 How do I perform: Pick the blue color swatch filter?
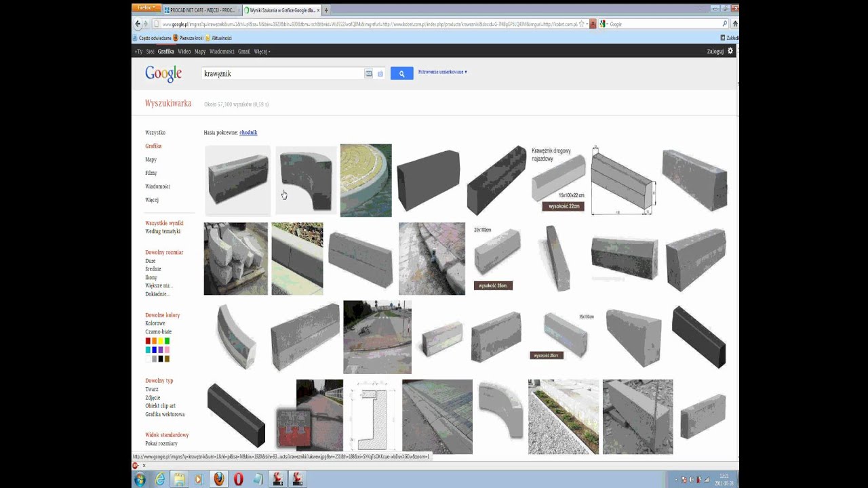pyautogui.click(x=154, y=350)
